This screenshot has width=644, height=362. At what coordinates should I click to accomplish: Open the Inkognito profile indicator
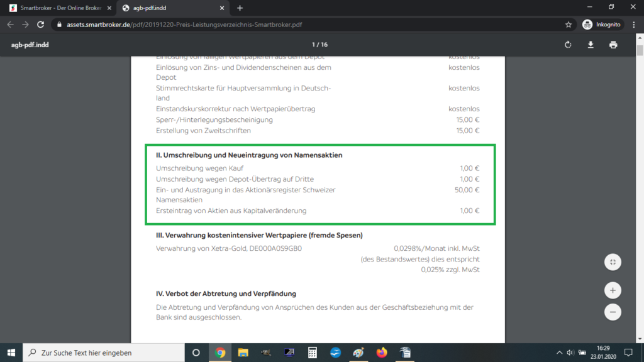602,25
